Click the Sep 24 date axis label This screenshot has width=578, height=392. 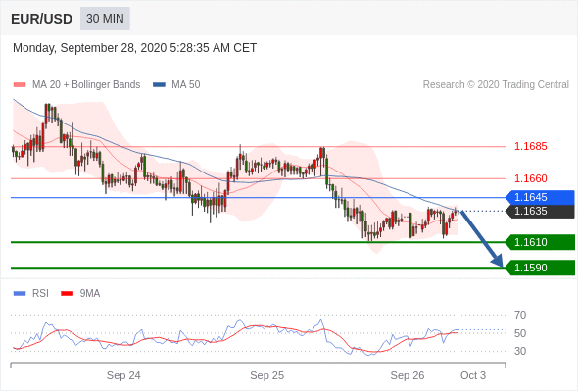coord(123,375)
